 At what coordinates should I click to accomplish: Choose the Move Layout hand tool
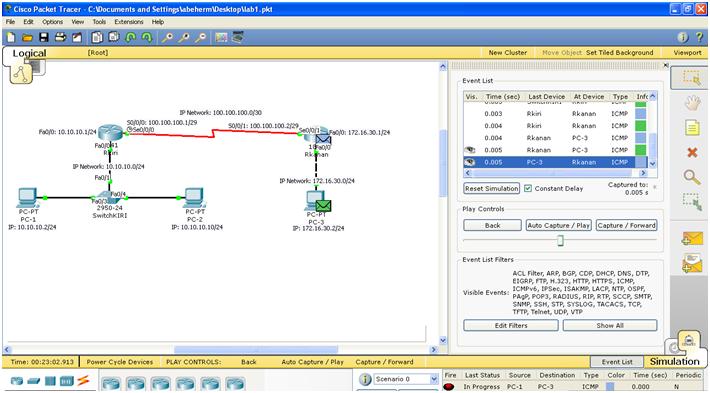691,104
